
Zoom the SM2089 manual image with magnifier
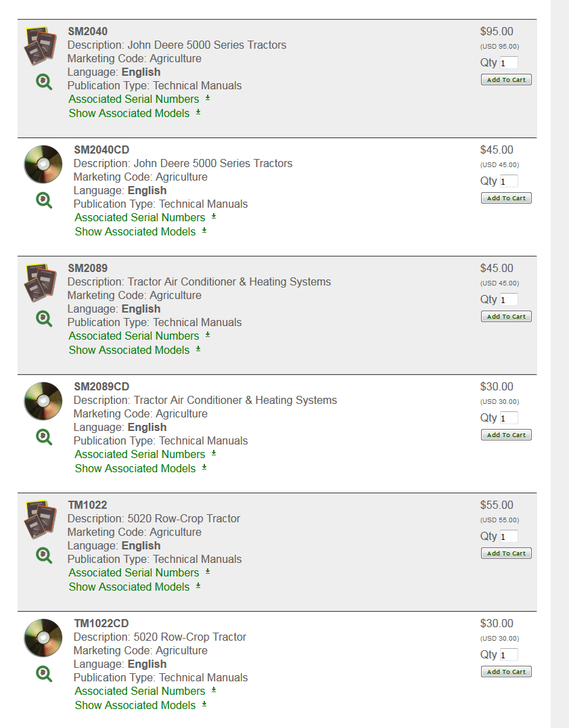[x=44, y=319]
